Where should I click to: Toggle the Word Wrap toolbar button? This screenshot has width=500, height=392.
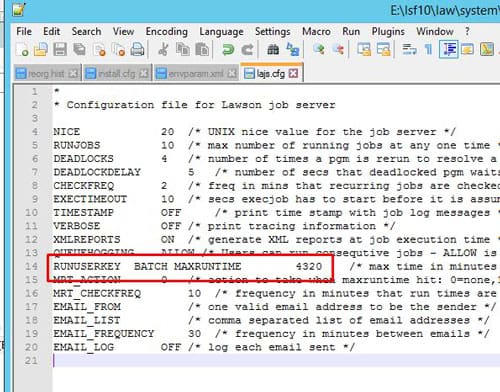(x=409, y=50)
